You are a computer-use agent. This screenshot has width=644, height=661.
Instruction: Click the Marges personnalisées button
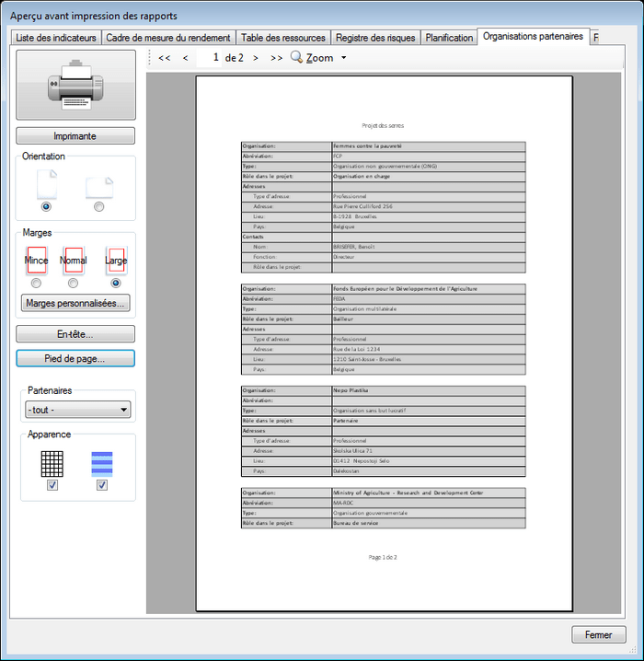75,303
